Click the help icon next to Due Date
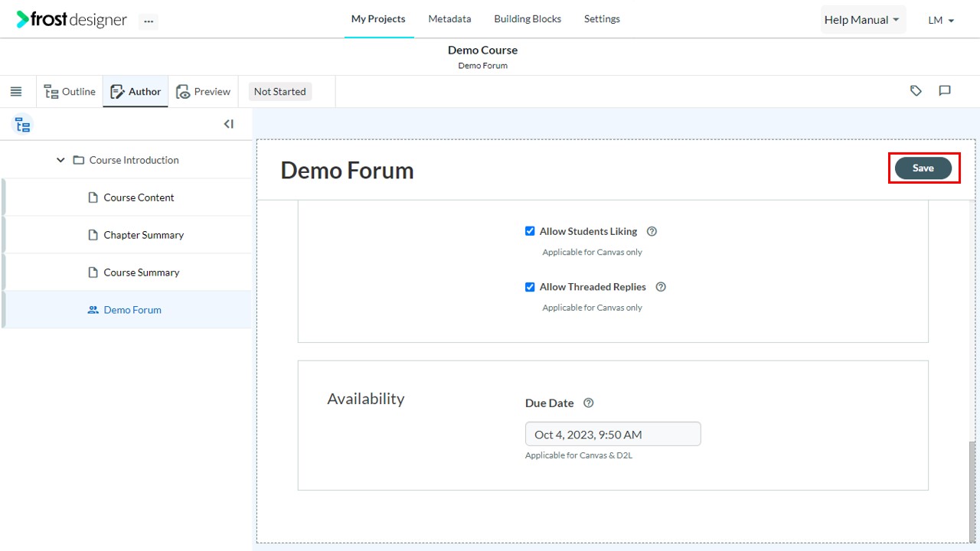The image size is (980, 551). click(x=588, y=403)
